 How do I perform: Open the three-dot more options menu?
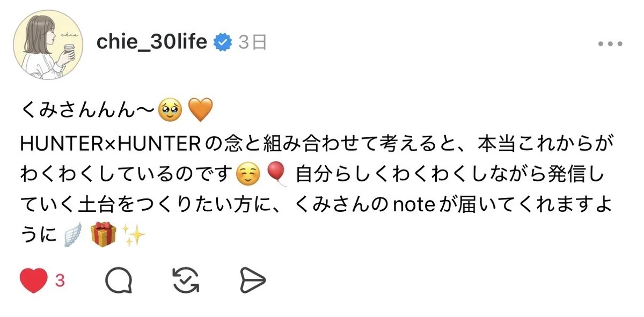click(610, 44)
